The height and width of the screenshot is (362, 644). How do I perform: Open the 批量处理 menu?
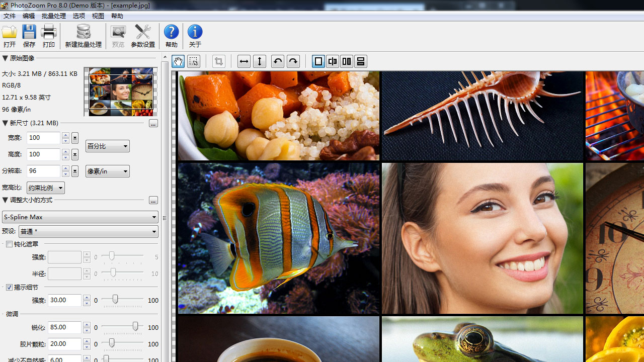pyautogui.click(x=53, y=16)
